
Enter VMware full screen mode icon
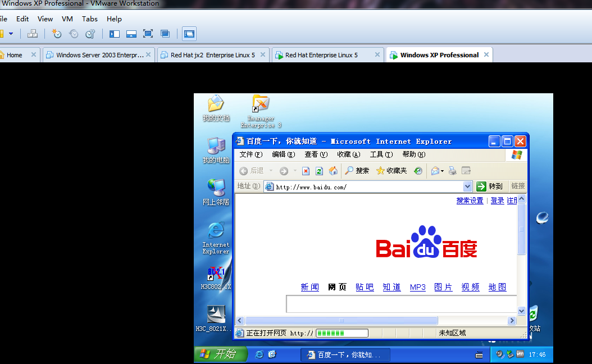coord(148,34)
